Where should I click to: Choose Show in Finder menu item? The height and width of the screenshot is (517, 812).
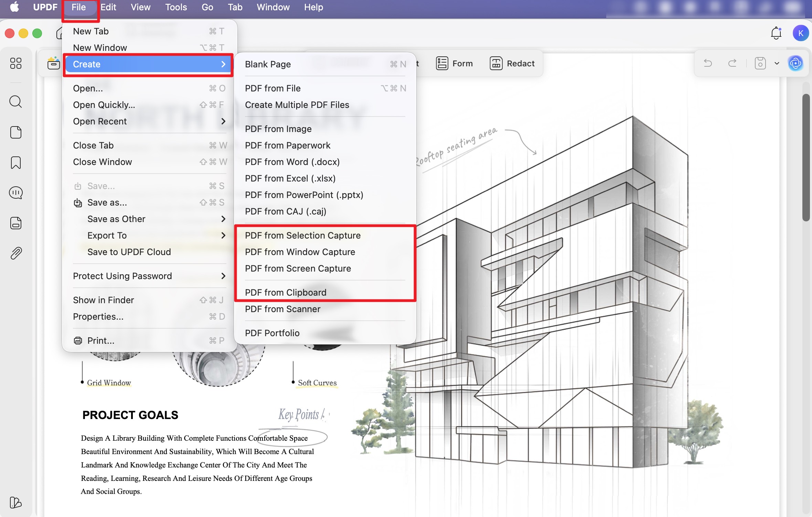coord(149,300)
